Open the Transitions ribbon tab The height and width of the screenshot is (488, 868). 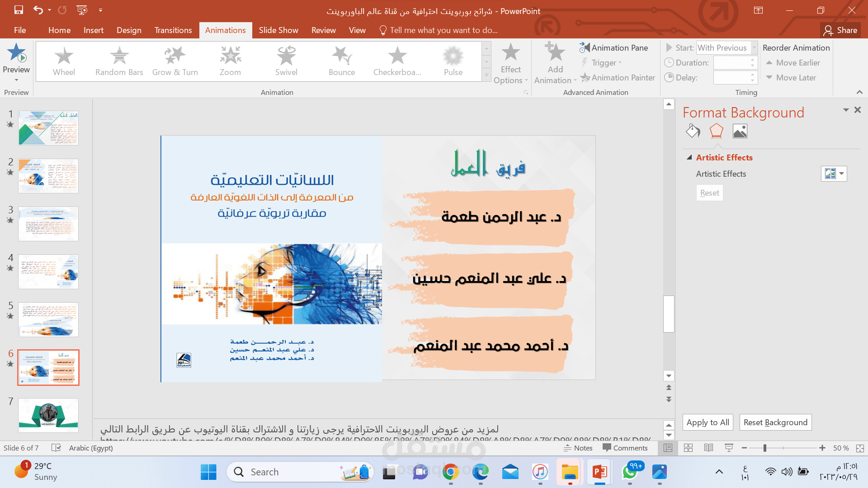173,30
